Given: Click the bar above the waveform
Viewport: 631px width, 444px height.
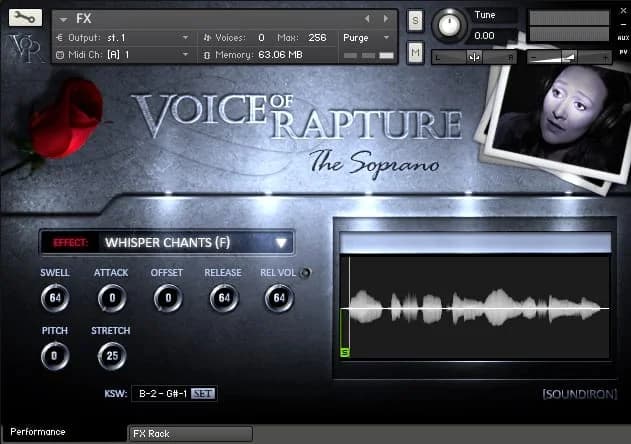Looking at the screenshot, I should (475, 242).
